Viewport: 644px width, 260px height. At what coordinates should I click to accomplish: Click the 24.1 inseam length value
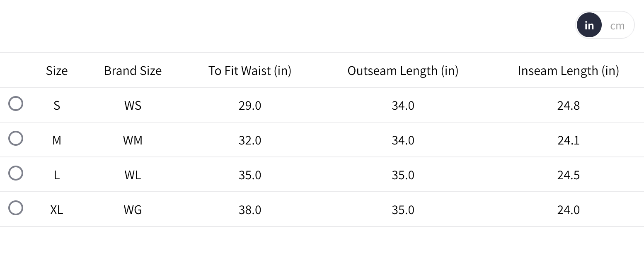pos(568,140)
